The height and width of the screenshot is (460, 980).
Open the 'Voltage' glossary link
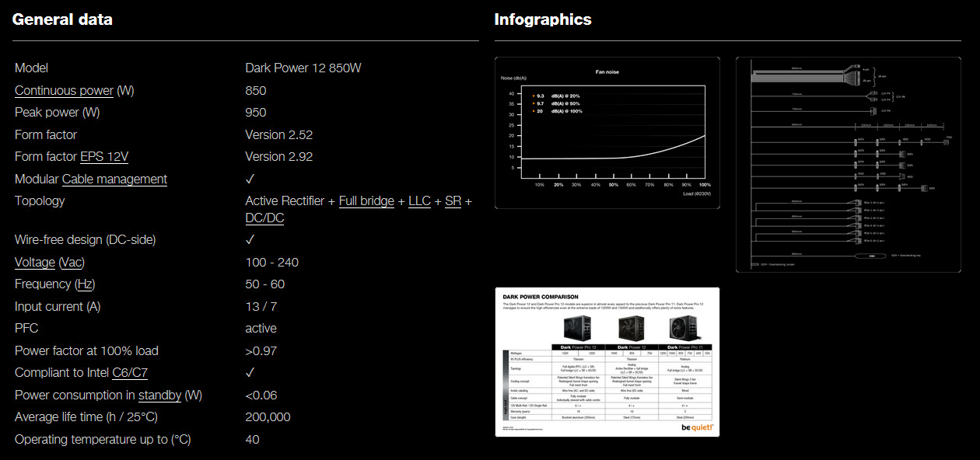(x=35, y=262)
